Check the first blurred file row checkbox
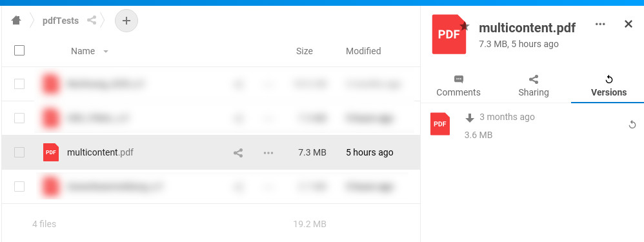 19,84
